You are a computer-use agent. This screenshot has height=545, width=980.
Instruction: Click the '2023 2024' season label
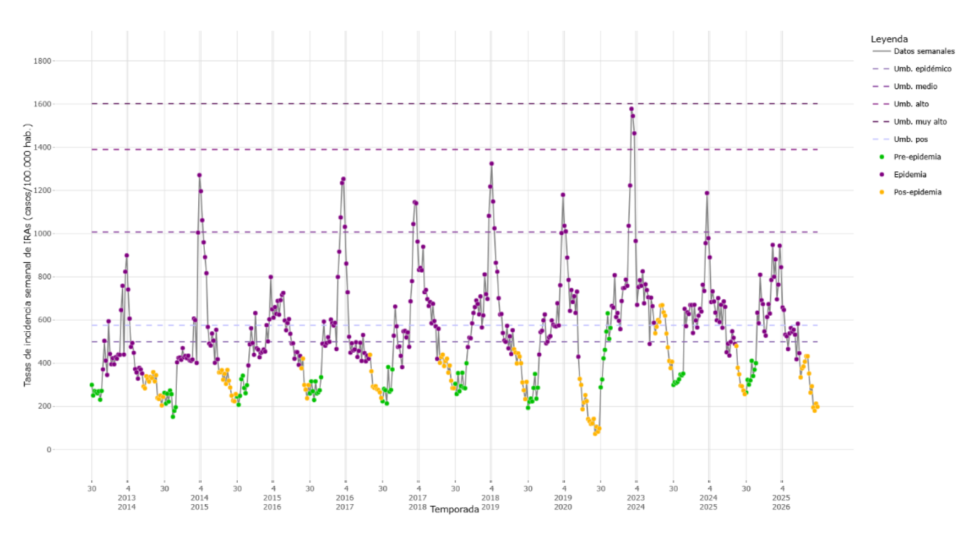tap(635, 502)
